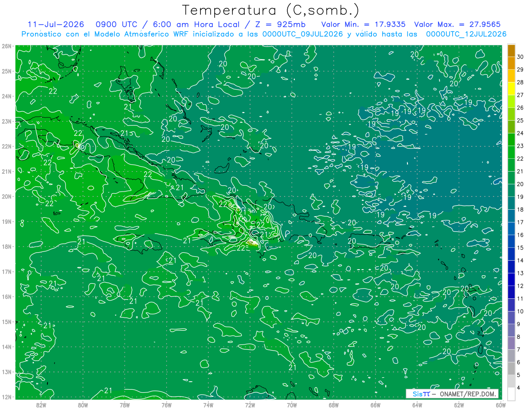Image resolution: width=532 pixels, height=411 pixels.
Task: Click the 66W longitude label
Action: coord(375,405)
